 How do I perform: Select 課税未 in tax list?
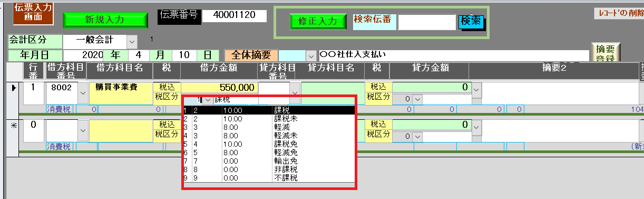(269, 119)
